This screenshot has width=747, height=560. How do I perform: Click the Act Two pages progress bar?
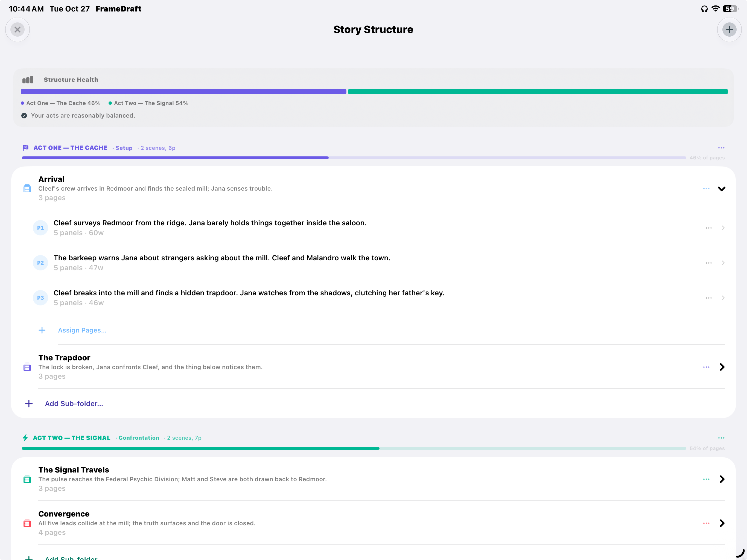[x=354, y=448]
